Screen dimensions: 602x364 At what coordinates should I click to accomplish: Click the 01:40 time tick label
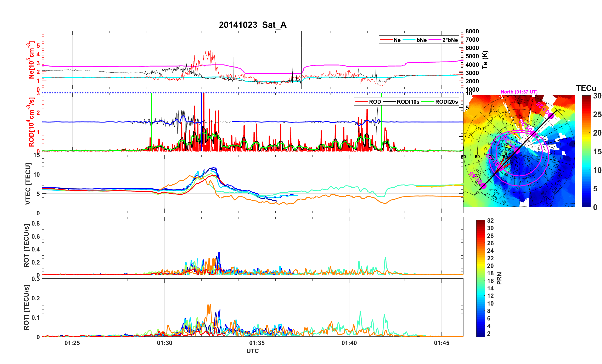[x=349, y=343]
